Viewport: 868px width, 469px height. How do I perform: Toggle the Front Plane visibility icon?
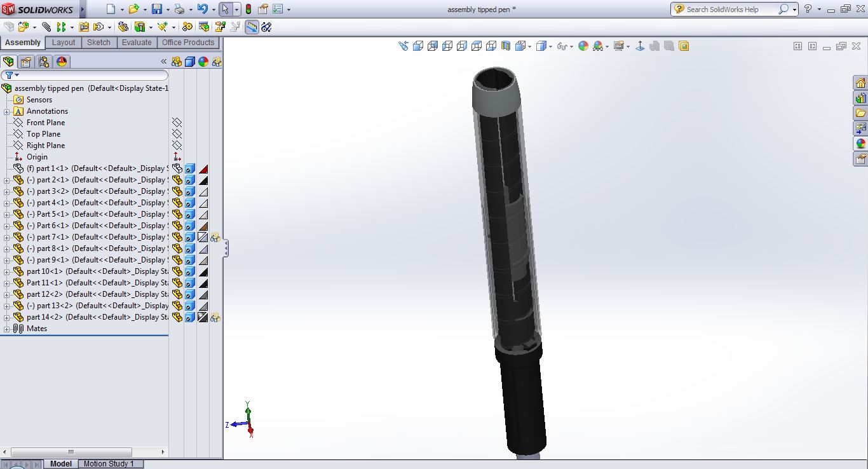(x=177, y=123)
